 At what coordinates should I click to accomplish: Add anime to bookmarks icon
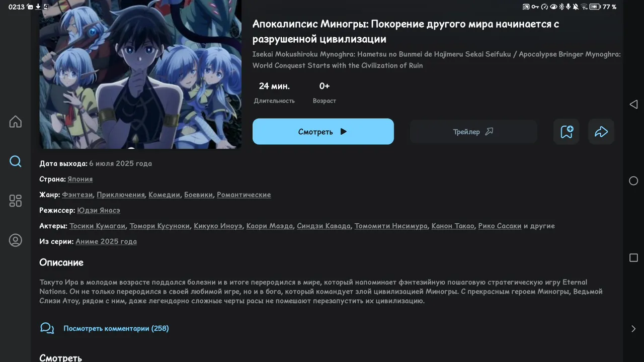coord(567,132)
